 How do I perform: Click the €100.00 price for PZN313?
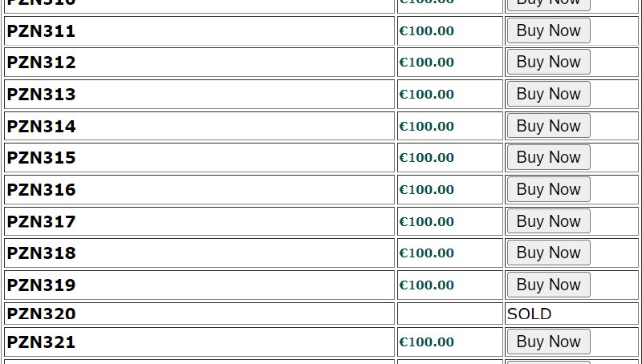(426, 95)
